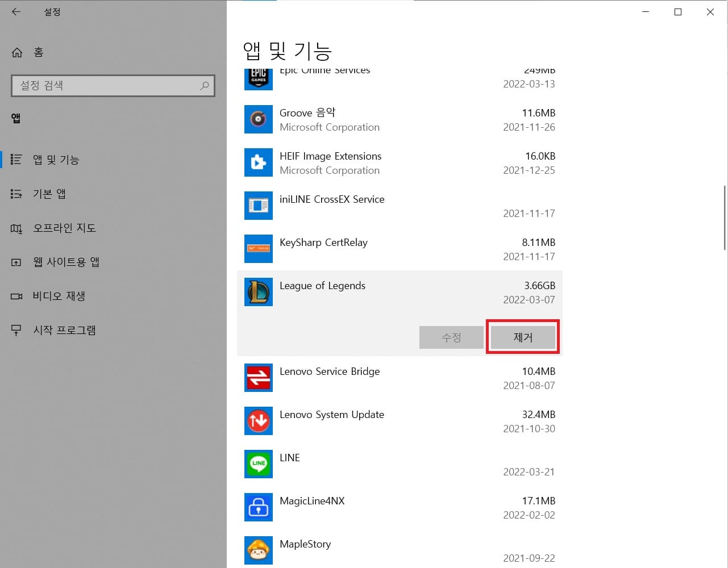Click the 2021-09-22 date for MapleStory
The height and width of the screenshot is (568, 728).
(x=529, y=558)
